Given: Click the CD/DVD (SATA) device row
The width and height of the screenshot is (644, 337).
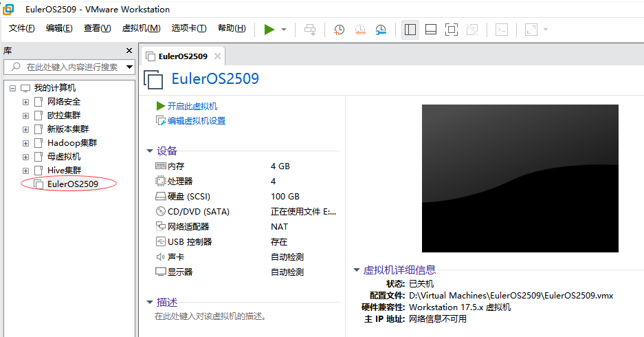Looking at the screenshot, I should point(245,212).
